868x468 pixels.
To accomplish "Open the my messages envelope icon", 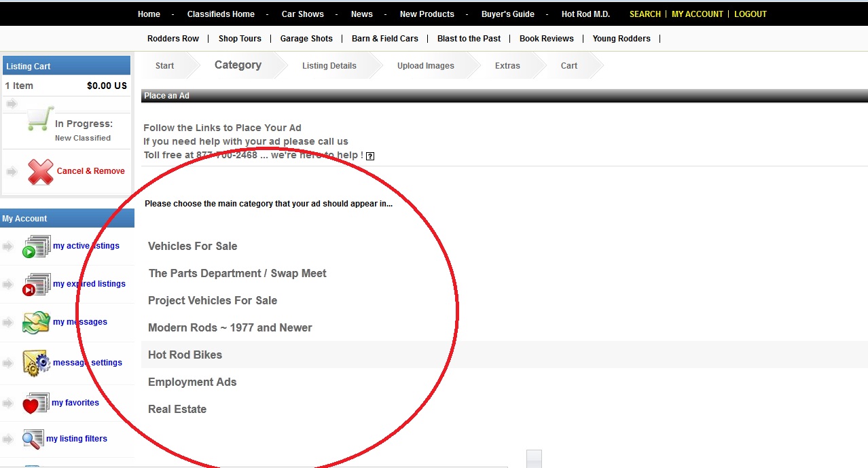I will point(36,323).
